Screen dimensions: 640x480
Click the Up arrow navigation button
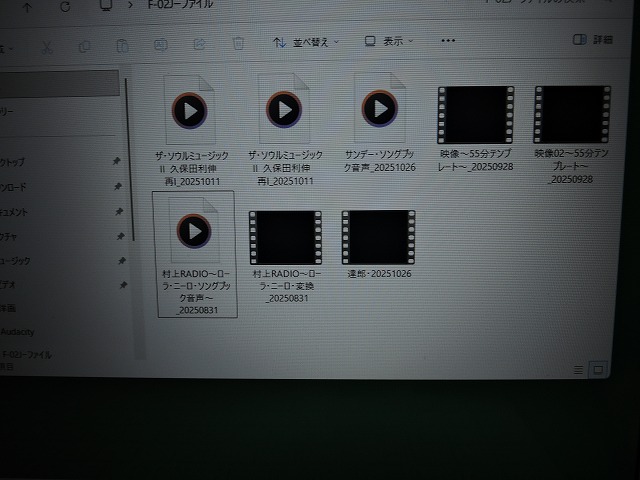coord(27,7)
